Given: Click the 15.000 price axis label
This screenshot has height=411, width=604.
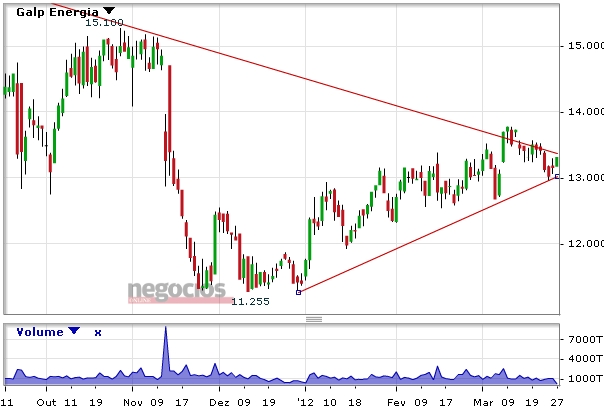Looking at the screenshot, I should point(586,46).
